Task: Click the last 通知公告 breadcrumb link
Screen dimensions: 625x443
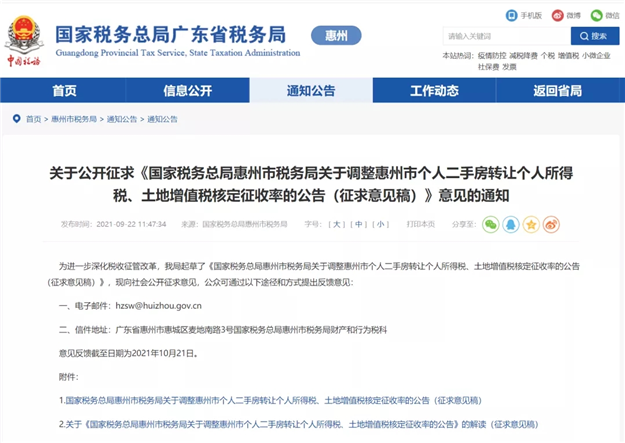Action: click(x=162, y=119)
